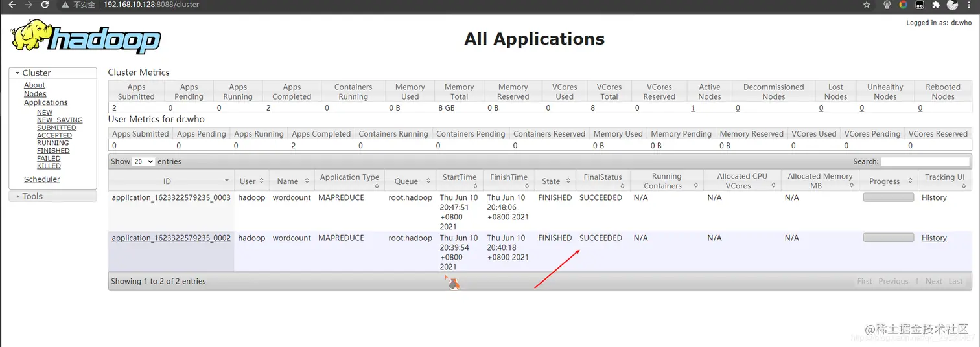The height and width of the screenshot is (347, 980).
Task: Click the First pagination button
Action: 865,281
